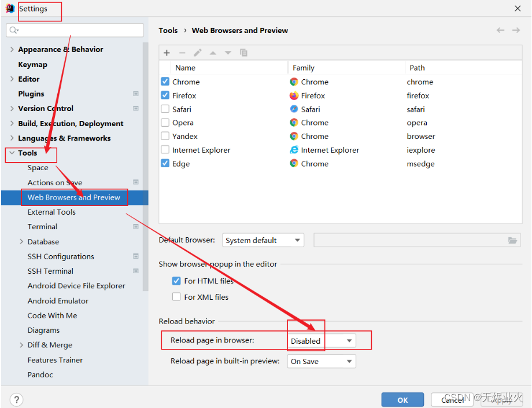Image resolution: width=532 pixels, height=408 pixels.
Task: Click the Chrome family icon in Edge row
Action: [294, 164]
